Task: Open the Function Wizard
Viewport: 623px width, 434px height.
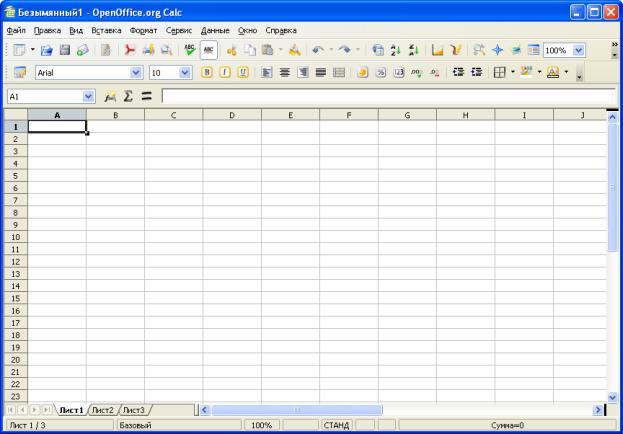Action: point(110,96)
